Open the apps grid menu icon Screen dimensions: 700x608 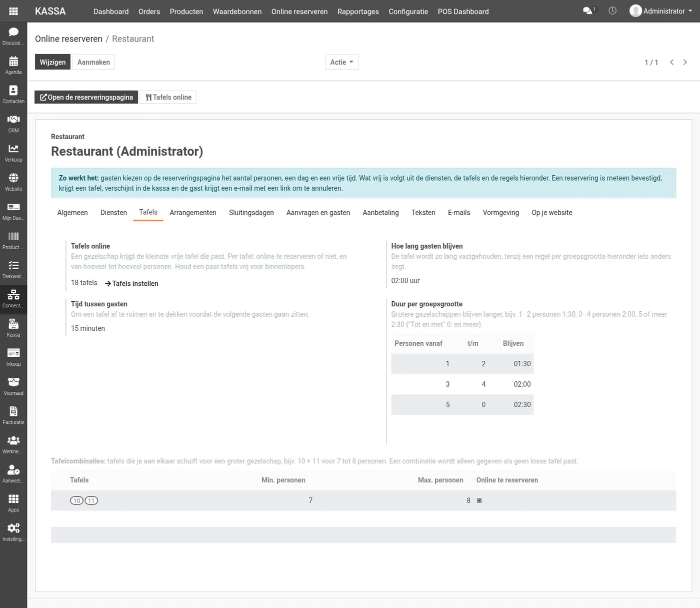click(x=13, y=11)
